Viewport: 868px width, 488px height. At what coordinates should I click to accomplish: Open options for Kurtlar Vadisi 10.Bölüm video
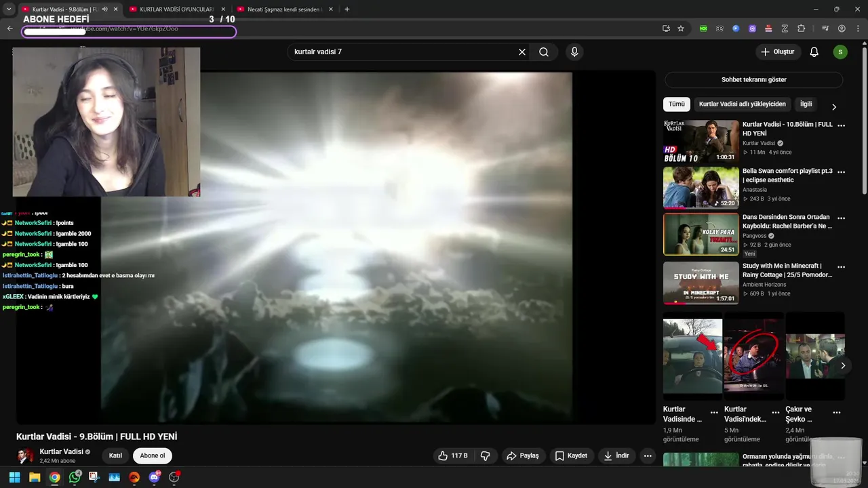(x=842, y=125)
